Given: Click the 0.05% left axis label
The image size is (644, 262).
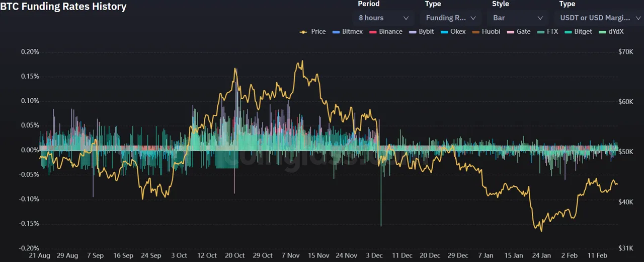Looking at the screenshot, I should [x=30, y=125].
